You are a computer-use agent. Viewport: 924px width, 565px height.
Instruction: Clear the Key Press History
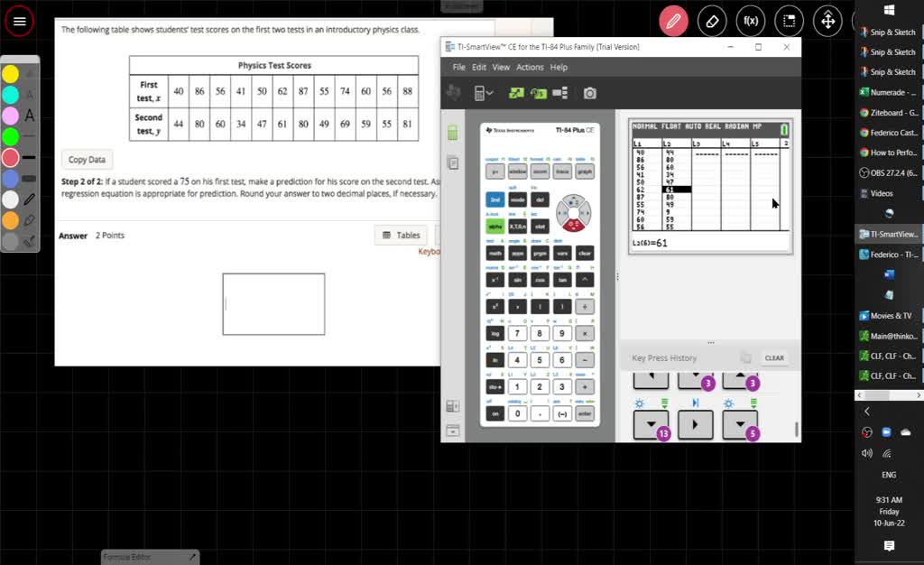tap(774, 358)
